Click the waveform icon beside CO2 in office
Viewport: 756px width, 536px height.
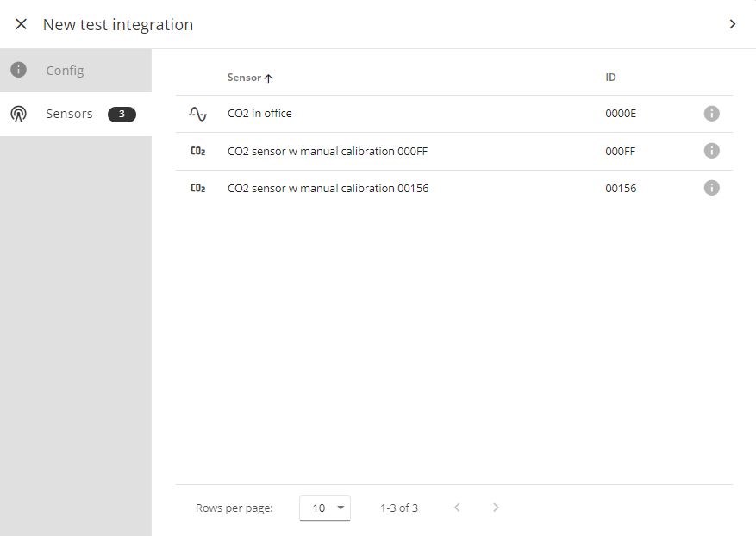coord(197,114)
